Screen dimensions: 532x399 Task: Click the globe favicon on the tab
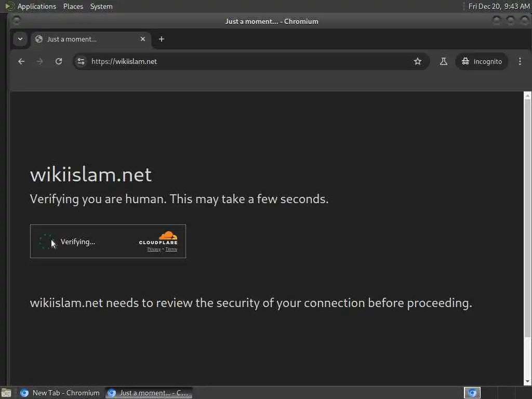pos(39,39)
